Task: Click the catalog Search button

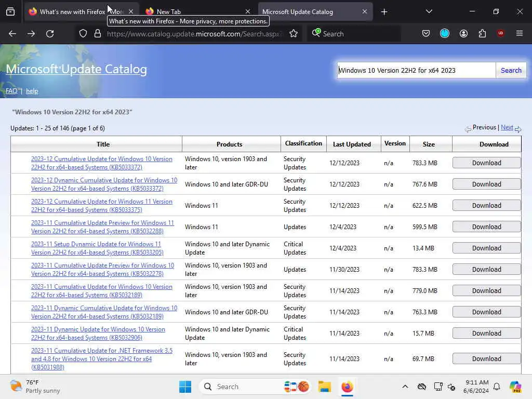Action: (511, 70)
